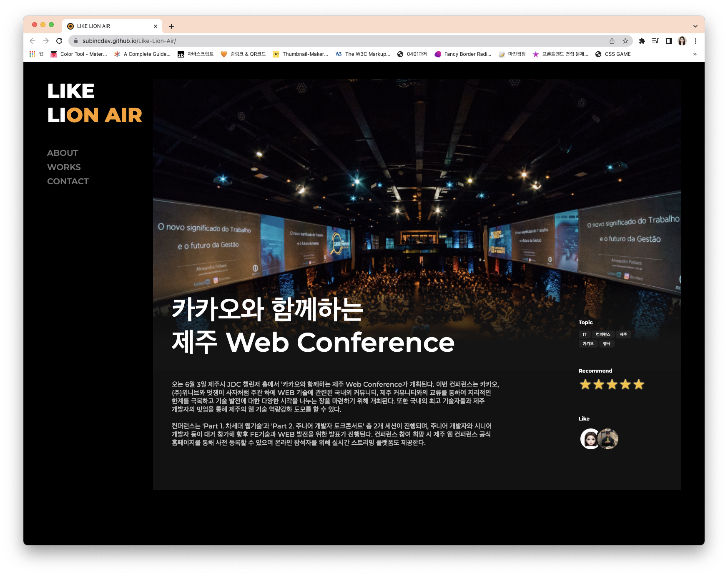Go back with the browser back arrow
Viewport: 728px width, 576px height.
pos(33,41)
